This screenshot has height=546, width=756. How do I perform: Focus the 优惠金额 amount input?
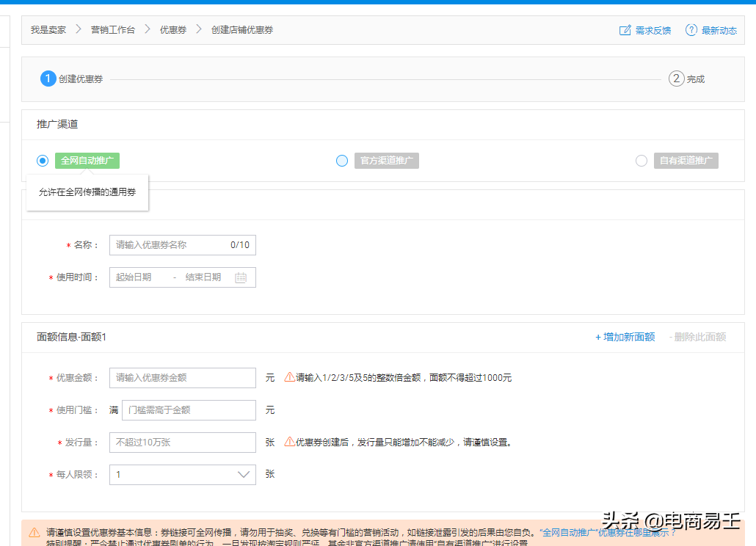[x=183, y=378]
